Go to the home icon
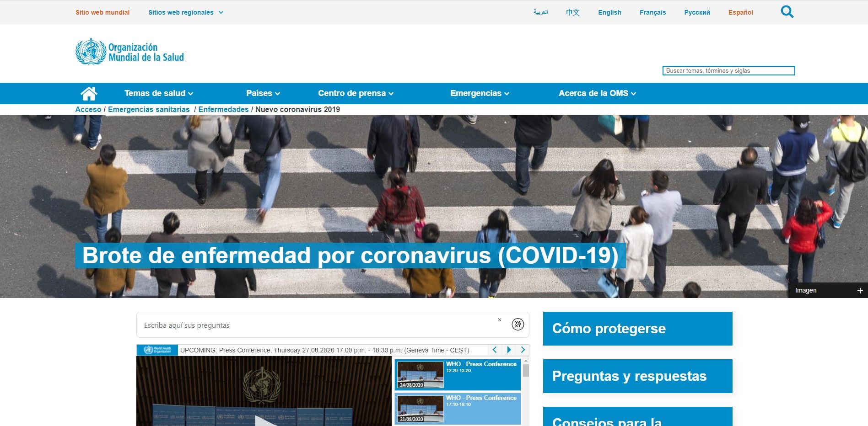 coord(89,93)
